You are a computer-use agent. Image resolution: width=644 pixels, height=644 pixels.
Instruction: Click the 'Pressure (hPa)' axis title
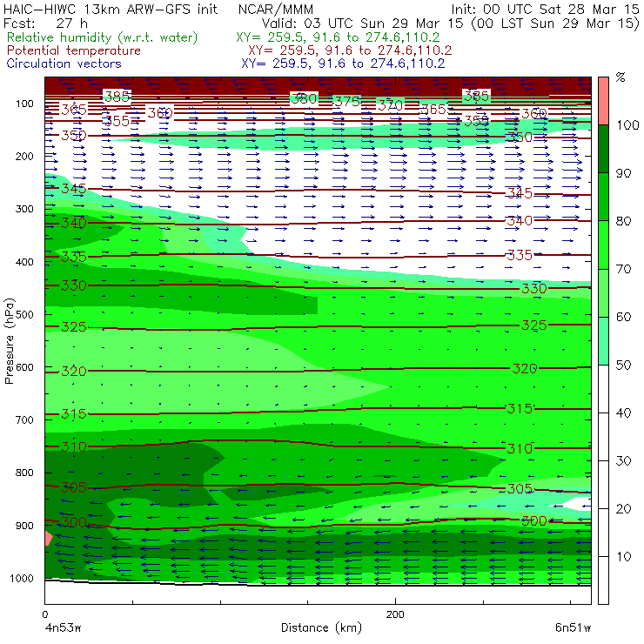(x=9, y=341)
